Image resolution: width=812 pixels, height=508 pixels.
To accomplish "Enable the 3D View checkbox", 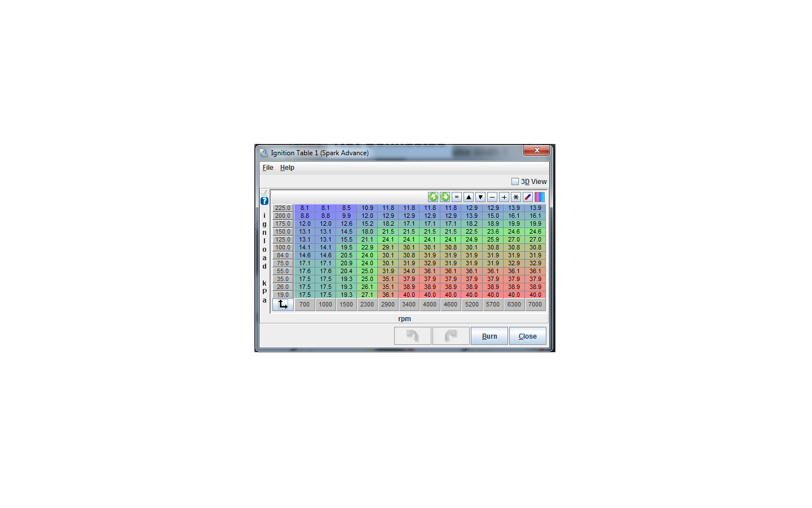I will pos(515,181).
